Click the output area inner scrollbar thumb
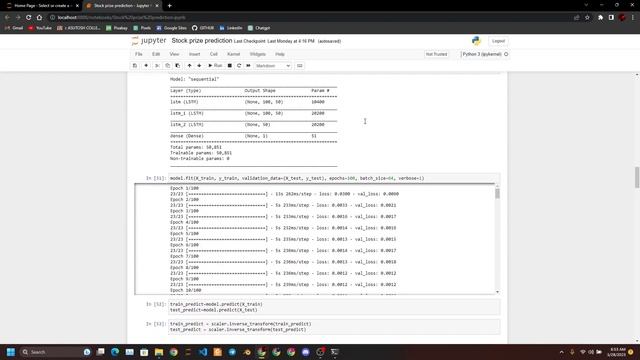The width and height of the screenshot is (640, 360). [497, 193]
